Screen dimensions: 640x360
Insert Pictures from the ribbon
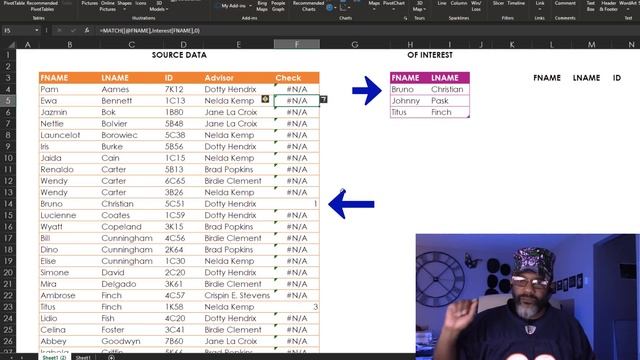tap(89, 3)
